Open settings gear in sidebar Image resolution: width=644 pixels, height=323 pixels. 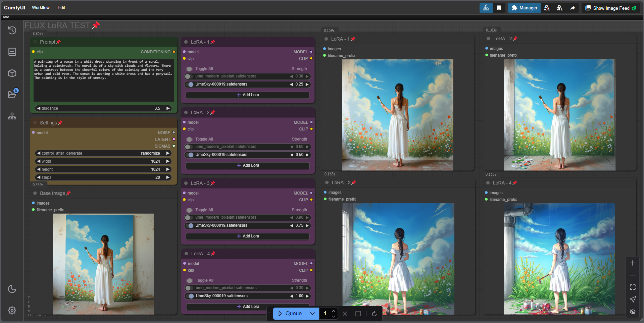click(x=12, y=310)
